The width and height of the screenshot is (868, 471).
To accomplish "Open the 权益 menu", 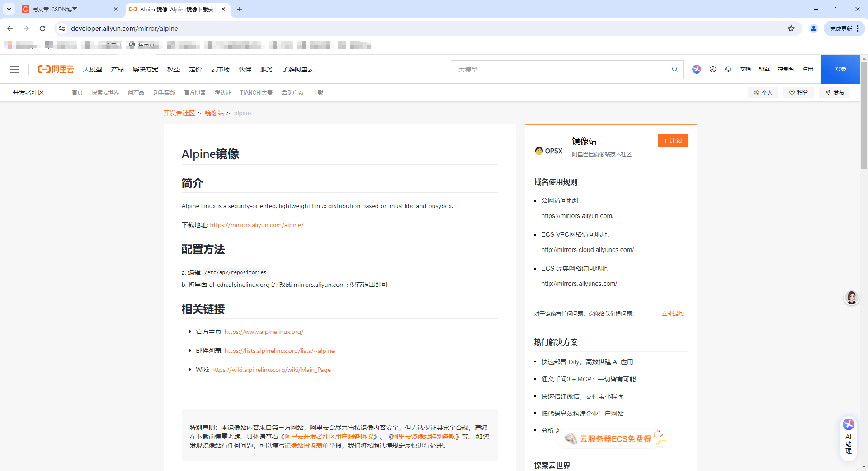I will (174, 69).
